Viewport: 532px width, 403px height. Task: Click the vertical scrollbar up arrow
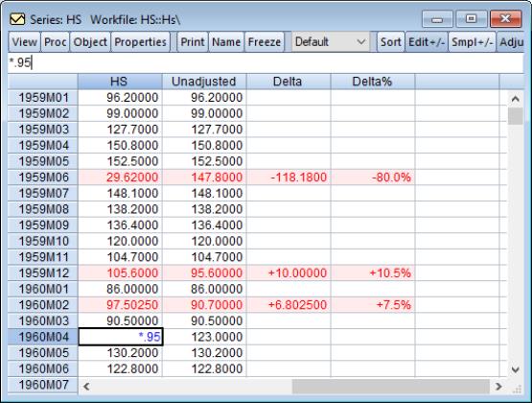[x=515, y=99]
